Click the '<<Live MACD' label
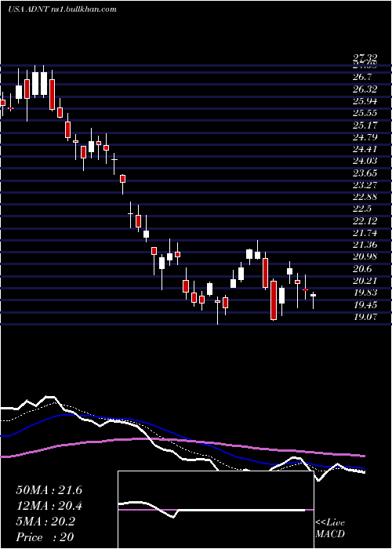Viewport: 392px width, 549px height. click(330, 529)
